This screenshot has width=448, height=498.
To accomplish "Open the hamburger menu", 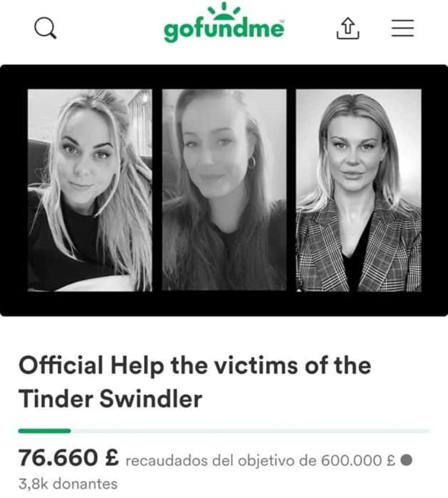I will point(402,28).
